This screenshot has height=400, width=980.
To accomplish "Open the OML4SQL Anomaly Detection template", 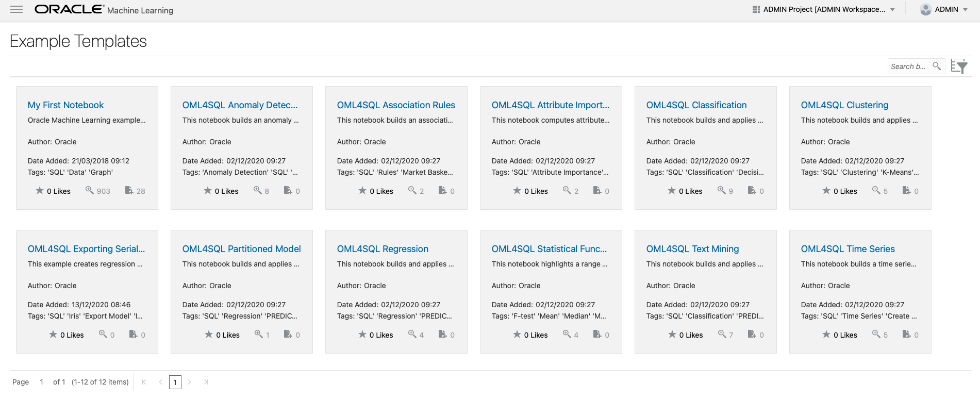I will (240, 105).
